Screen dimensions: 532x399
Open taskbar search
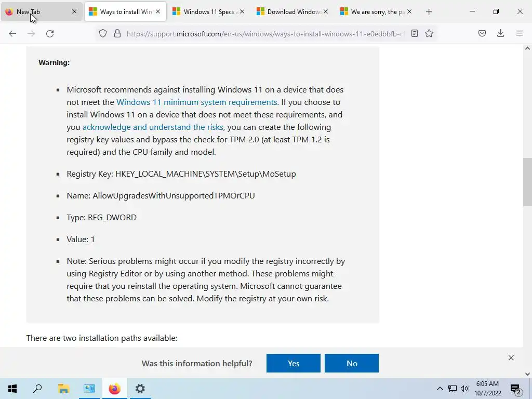click(x=37, y=389)
